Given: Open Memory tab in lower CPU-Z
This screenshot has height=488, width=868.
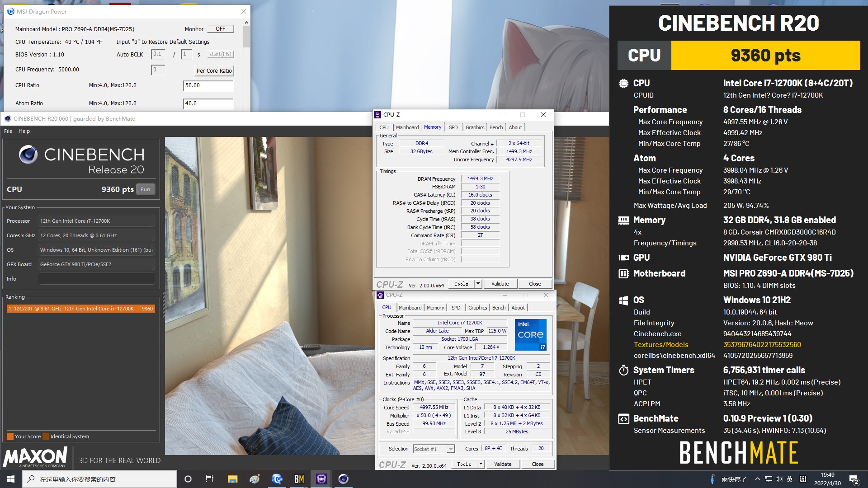Looking at the screenshot, I should 435,308.
